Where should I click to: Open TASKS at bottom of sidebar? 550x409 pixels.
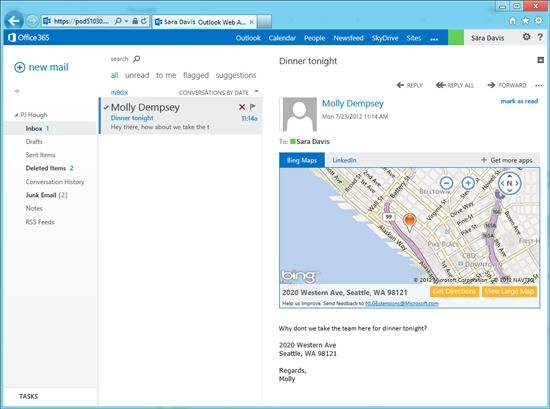pyautogui.click(x=28, y=396)
